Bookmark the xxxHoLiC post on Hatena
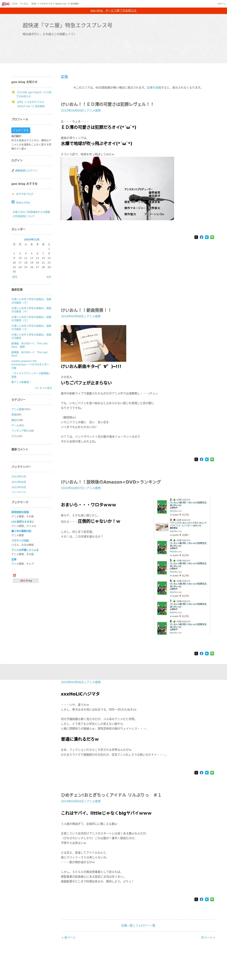The width and height of the screenshot is (227, 980). coord(207,772)
